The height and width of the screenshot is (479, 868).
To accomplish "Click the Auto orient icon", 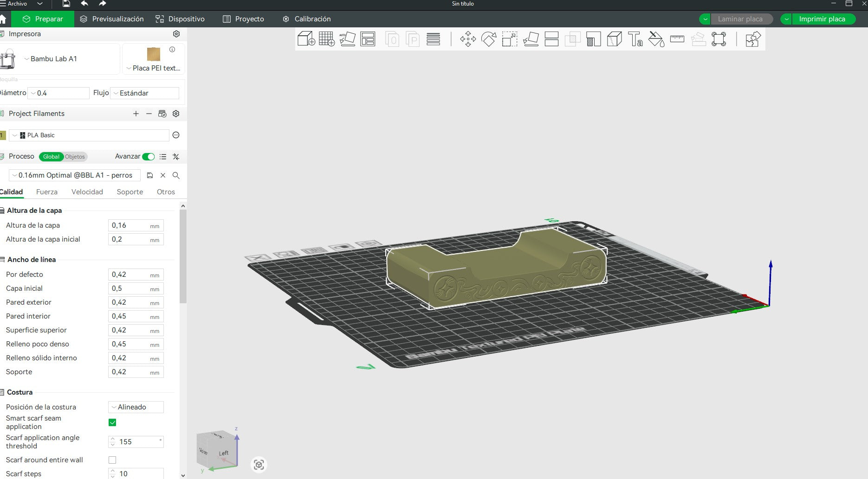I will tap(347, 39).
